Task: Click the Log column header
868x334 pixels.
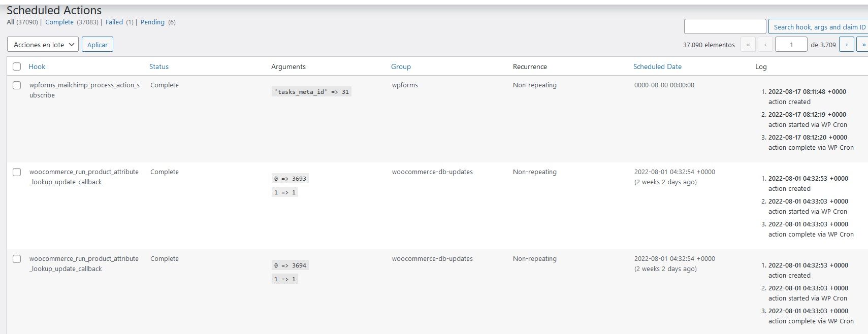Action: click(x=761, y=66)
